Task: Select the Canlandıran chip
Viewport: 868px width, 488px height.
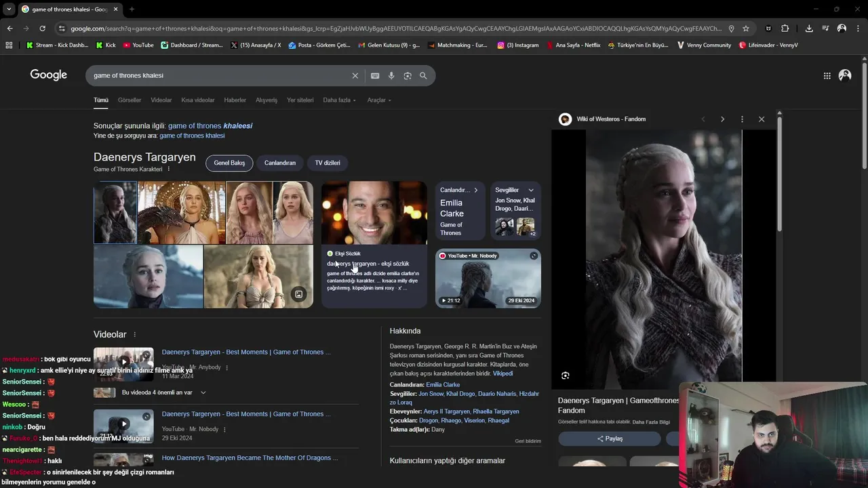Action: 280,163
